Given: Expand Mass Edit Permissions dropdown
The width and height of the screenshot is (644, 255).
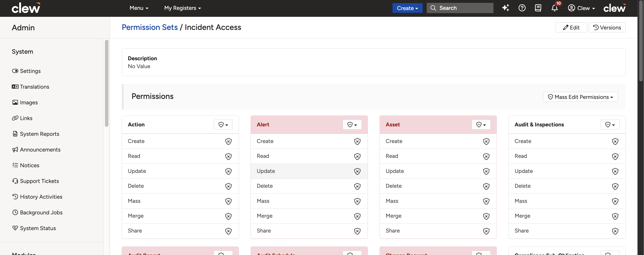Looking at the screenshot, I should tap(580, 97).
